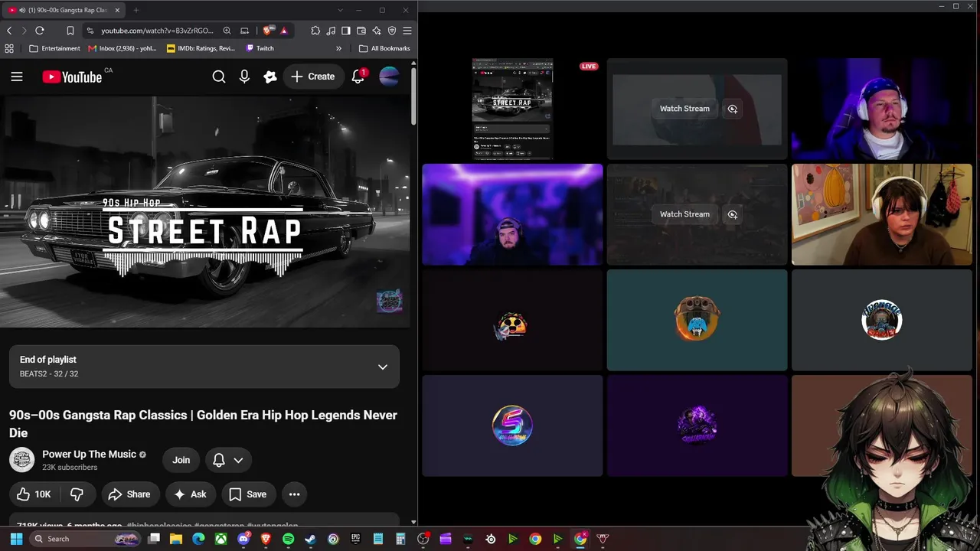Open the bookmarks bar apps grid

(9, 48)
